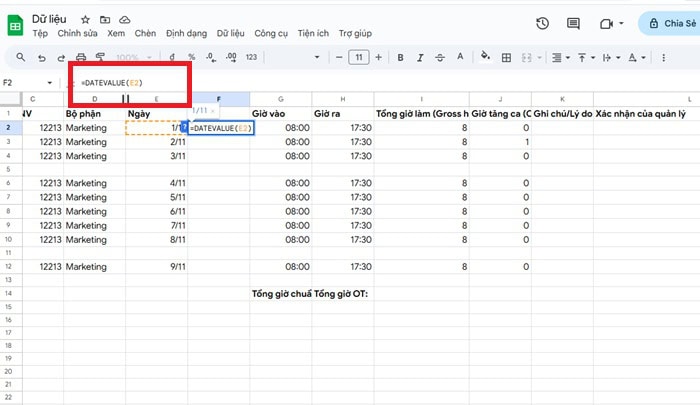Start a video call camera icon
The image size is (700, 405).
pos(606,24)
